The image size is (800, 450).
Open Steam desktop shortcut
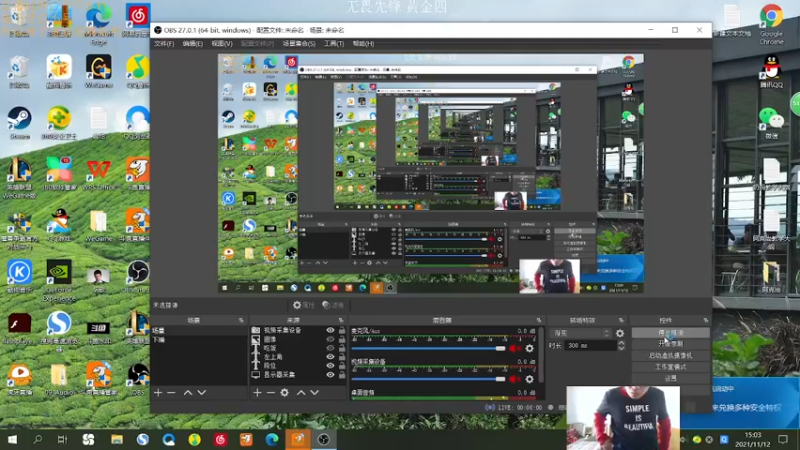(19, 122)
